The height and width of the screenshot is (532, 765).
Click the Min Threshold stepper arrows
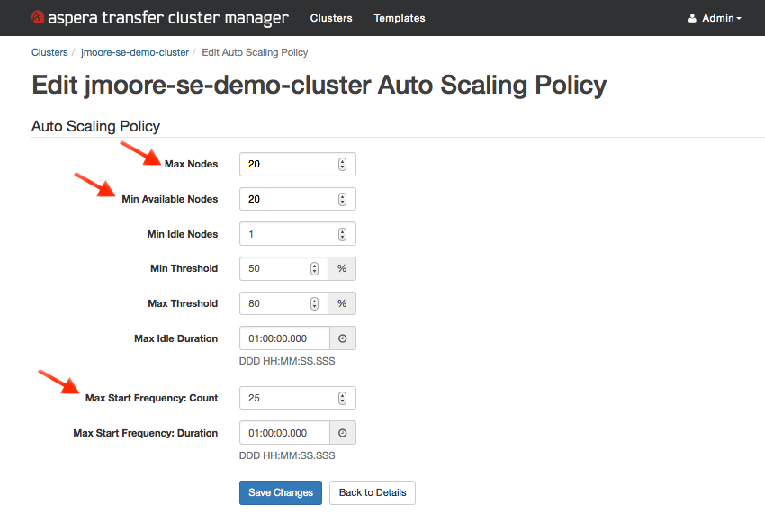pyautogui.click(x=314, y=268)
